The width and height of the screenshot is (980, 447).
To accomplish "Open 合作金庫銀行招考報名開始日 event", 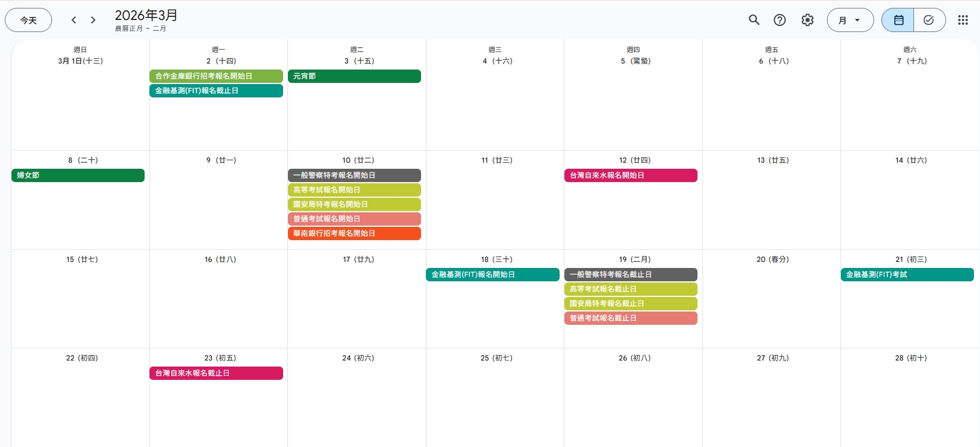I will click(216, 76).
